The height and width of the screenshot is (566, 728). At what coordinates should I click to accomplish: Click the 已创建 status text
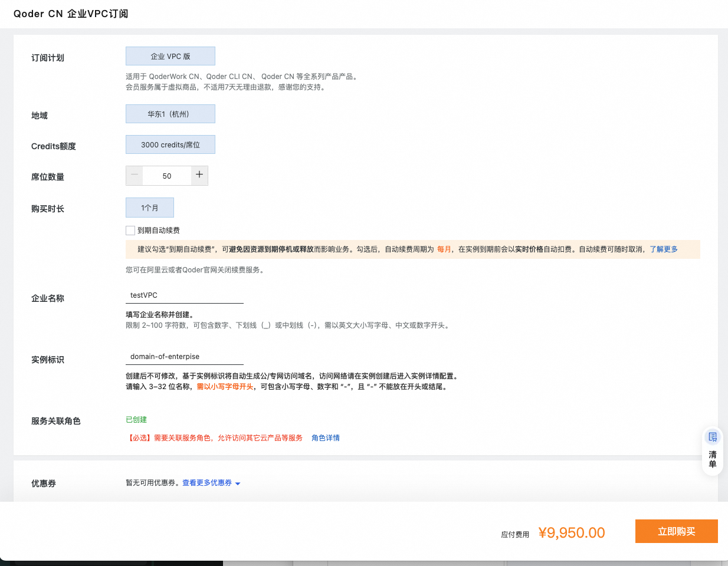pos(136,420)
